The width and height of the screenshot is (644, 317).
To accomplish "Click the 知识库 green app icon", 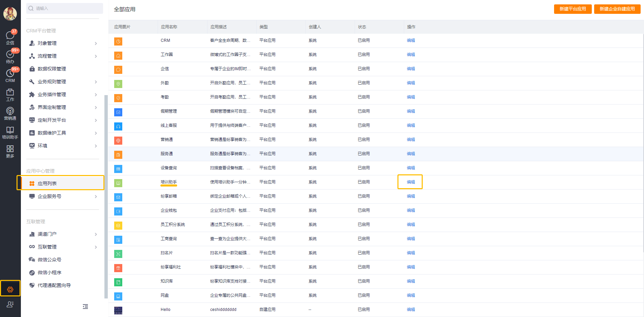I will (118, 282).
